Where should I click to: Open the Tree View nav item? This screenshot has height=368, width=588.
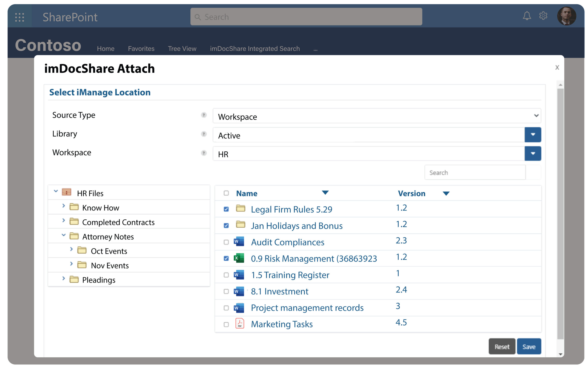182,49
